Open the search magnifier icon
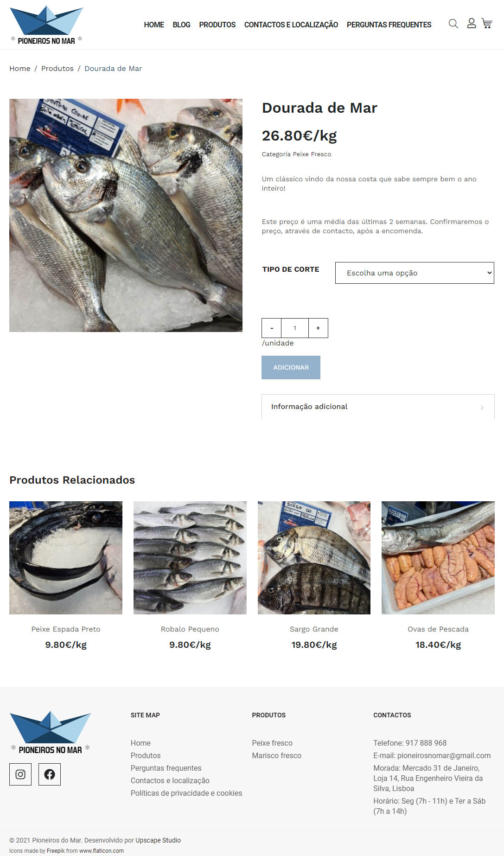 coord(453,24)
